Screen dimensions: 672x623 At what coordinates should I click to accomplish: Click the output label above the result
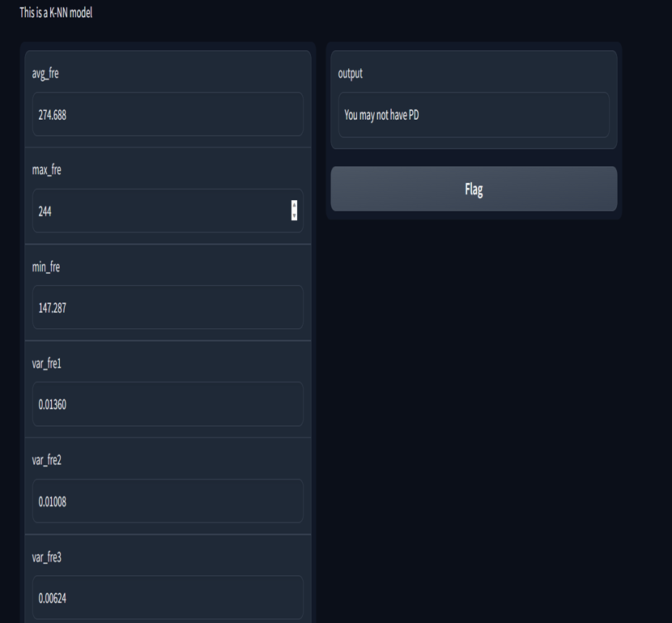[x=350, y=74]
